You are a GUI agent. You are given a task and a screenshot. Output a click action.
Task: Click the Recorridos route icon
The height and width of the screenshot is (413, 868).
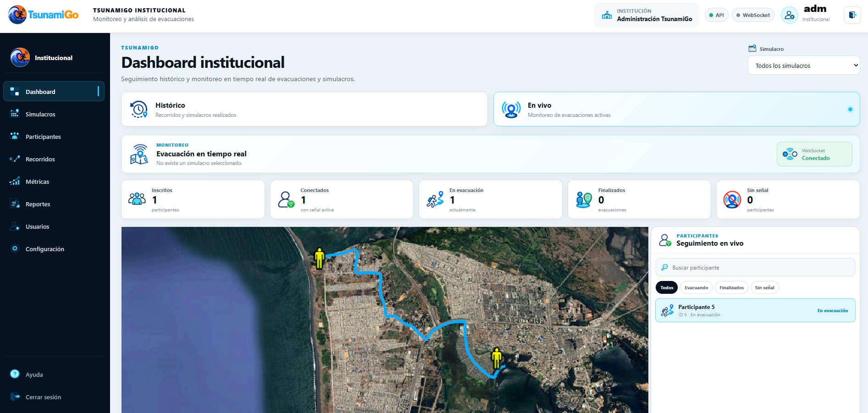tap(15, 159)
